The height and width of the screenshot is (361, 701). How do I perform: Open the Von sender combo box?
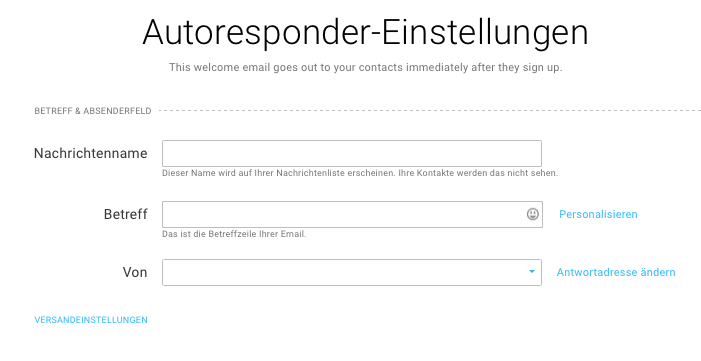tap(352, 272)
